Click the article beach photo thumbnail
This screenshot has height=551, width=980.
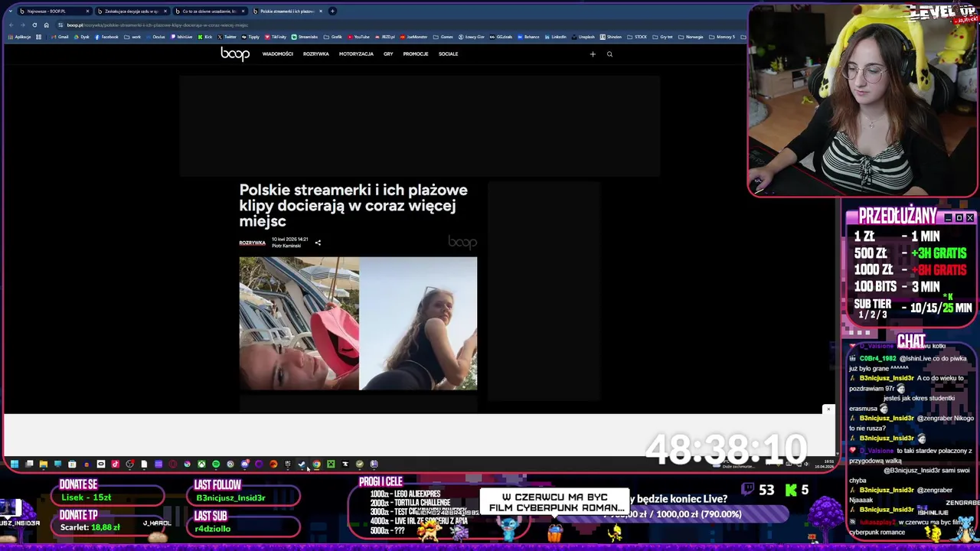(358, 324)
